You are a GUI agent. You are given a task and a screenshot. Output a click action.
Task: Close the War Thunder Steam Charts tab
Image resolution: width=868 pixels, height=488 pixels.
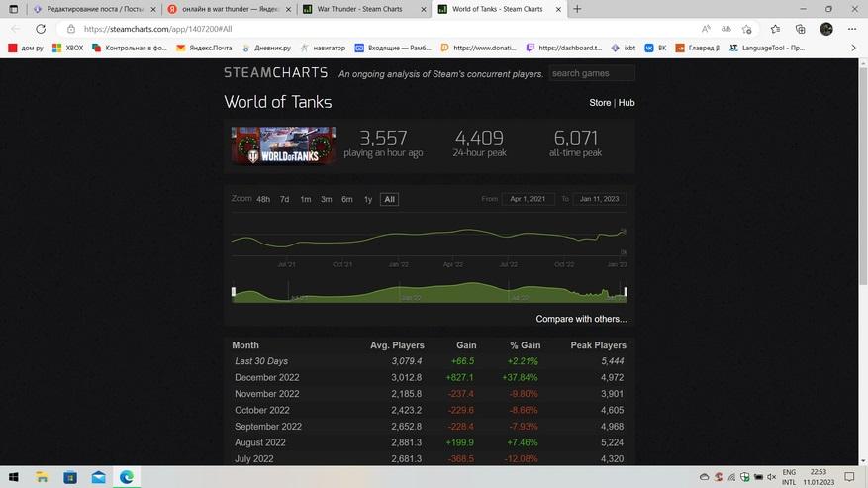tap(424, 10)
